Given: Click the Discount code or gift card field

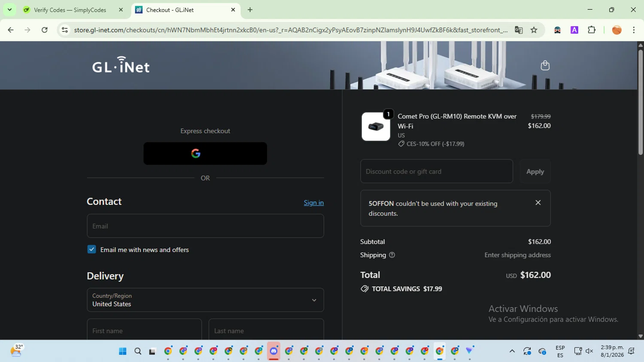Looking at the screenshot, I should (x=437, y=171).
